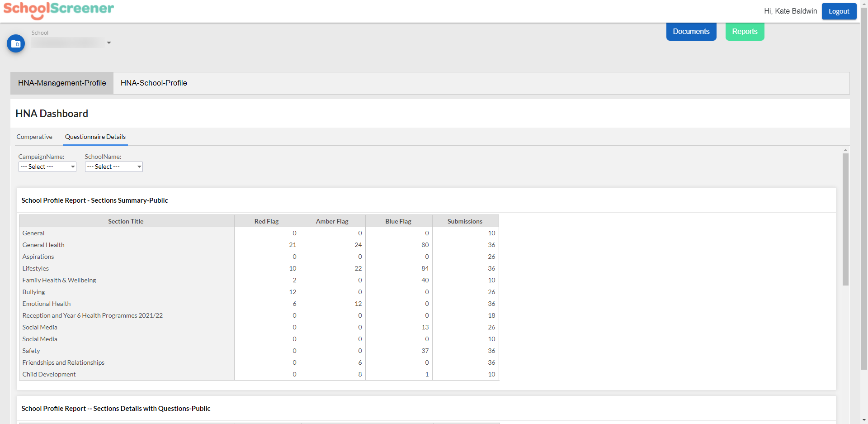
Task: Switch to the HNA-School-Profile tab
Action: point(154,83)
